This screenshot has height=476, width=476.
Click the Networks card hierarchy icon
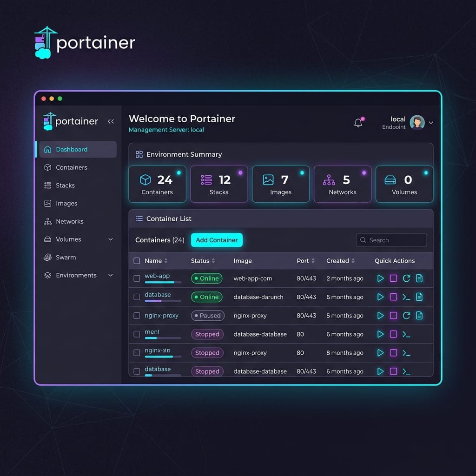click(329, 180)
